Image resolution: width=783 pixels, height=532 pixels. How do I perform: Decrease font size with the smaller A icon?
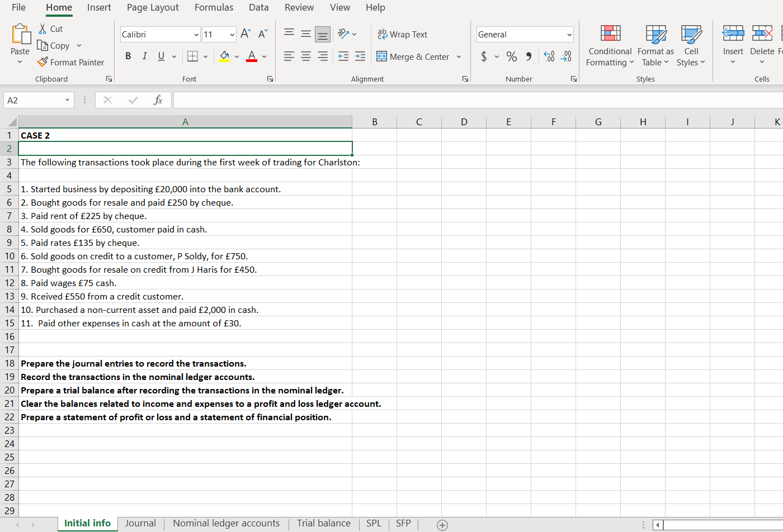[x=263, y=34]
